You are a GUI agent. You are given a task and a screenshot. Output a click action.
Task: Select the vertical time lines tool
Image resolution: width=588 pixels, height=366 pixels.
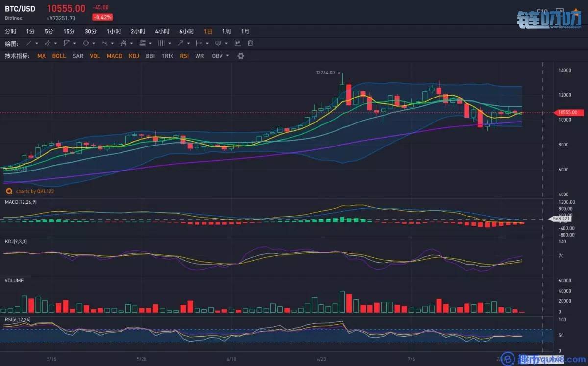point(161,43)
